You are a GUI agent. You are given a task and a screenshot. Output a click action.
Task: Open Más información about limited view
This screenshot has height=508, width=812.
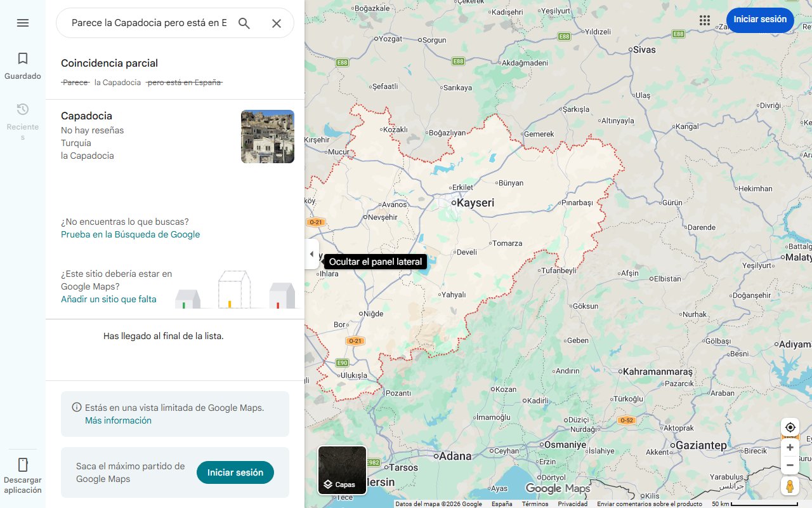coord(118,420)
